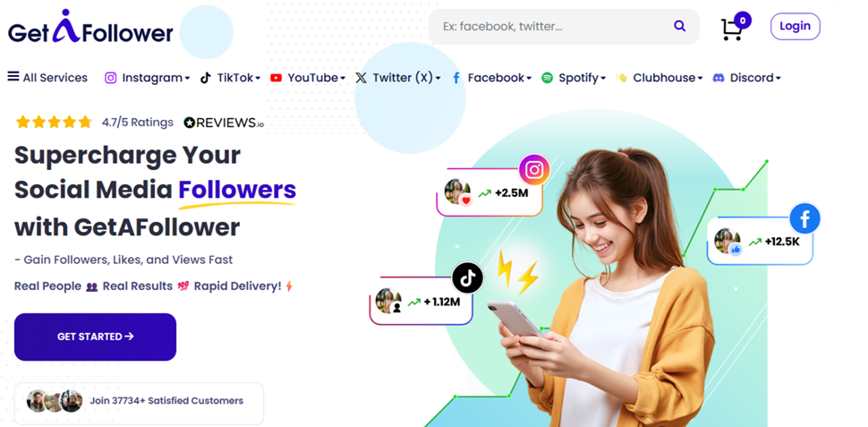
Task: Click the X logo beside Twitter
Action: click(361, 78)
